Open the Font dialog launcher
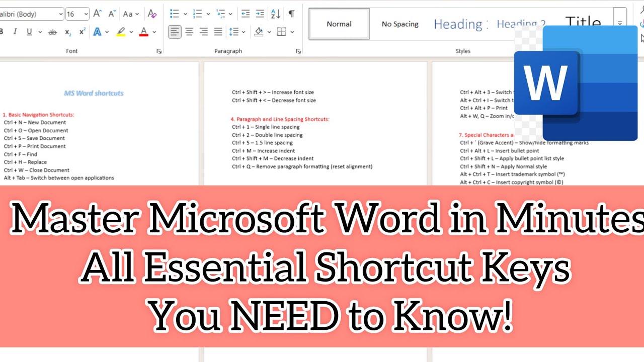644x362 pixels. 159,51
